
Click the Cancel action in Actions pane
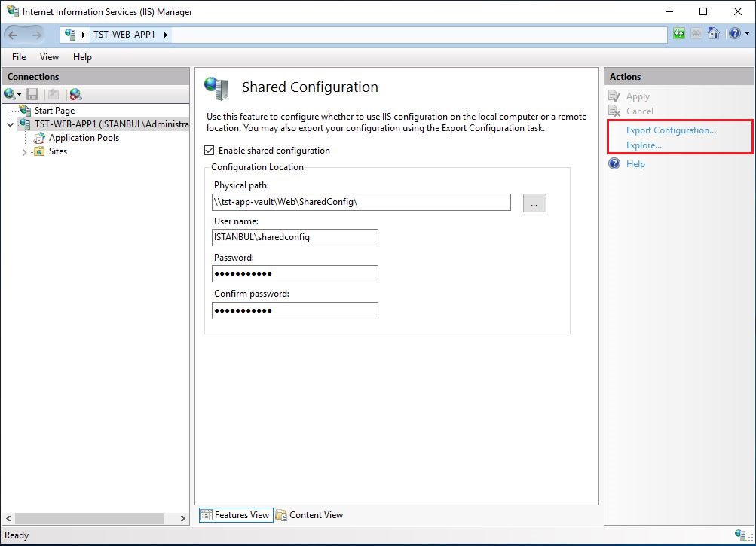pyautogui.click(x=639, y=111)
